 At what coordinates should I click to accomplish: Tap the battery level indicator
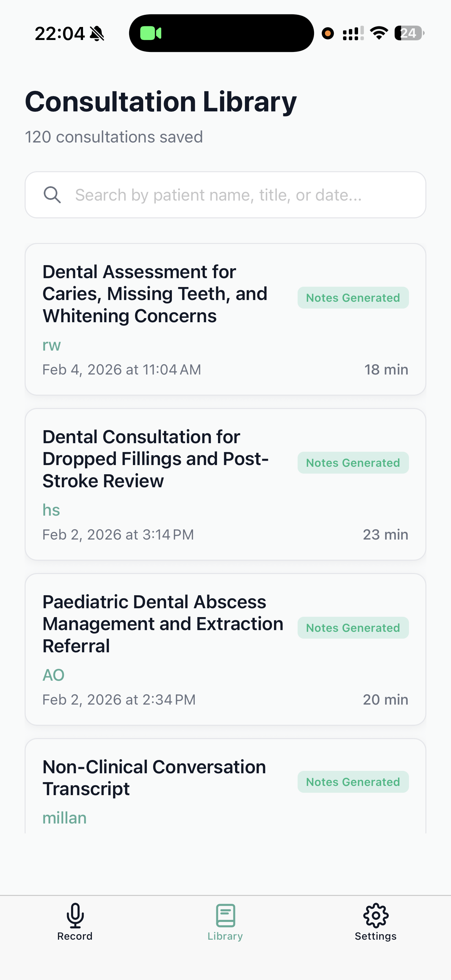(409, 33)
